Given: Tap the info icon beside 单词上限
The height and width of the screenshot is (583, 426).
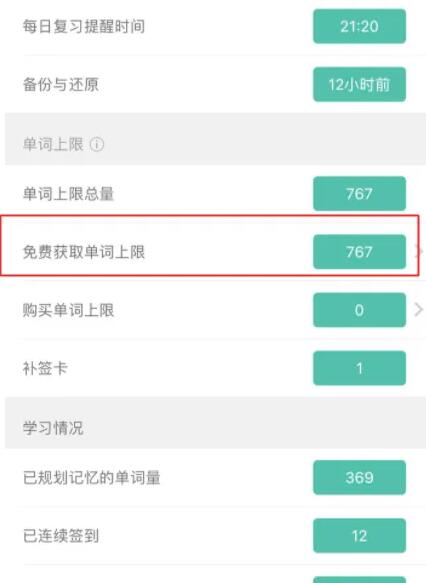Looking at the screenshot, I should 97,144.
